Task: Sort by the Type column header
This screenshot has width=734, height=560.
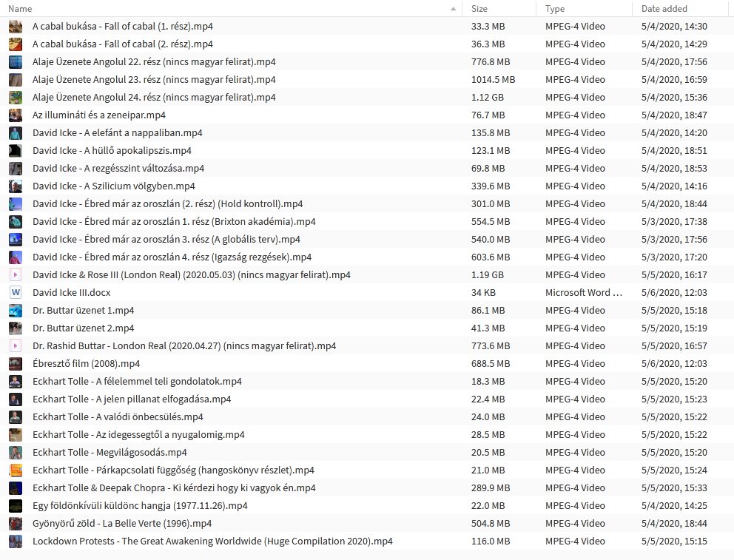Action: 555,8
